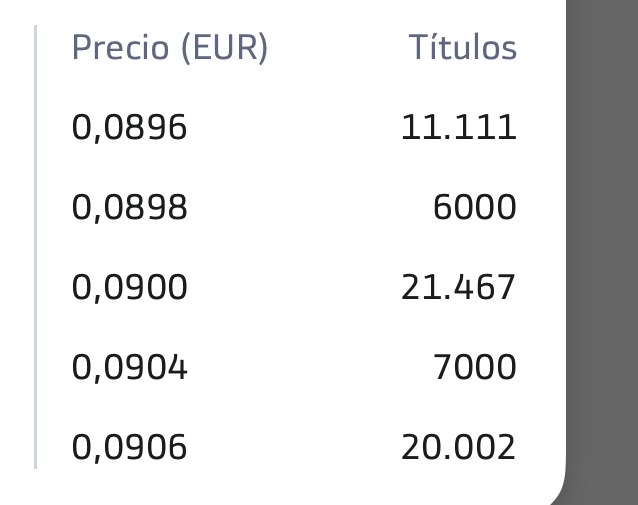The width and height of the screenshot is (638, 505).
Task: Click the empty space between 0,0906 and 20.002
Action: pyautogui.click(x=294, y=448)
